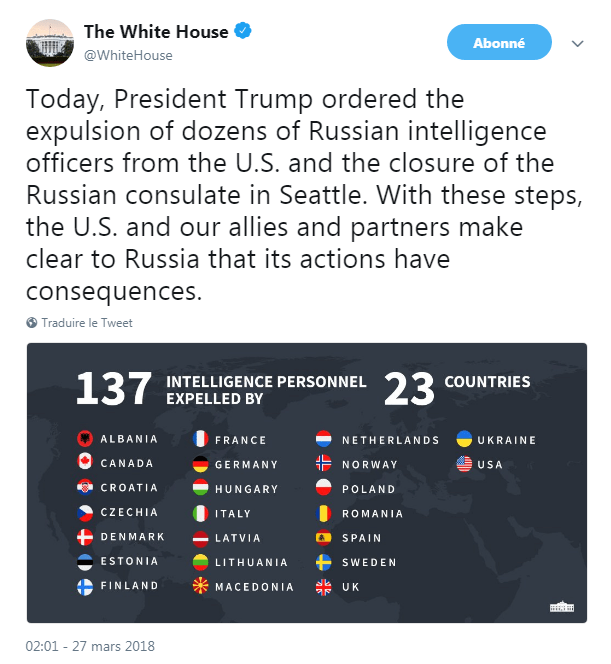Click the UK flag icon
Image resolution: width=611 pixels, height=664 pixels.
tap(324, 587)
